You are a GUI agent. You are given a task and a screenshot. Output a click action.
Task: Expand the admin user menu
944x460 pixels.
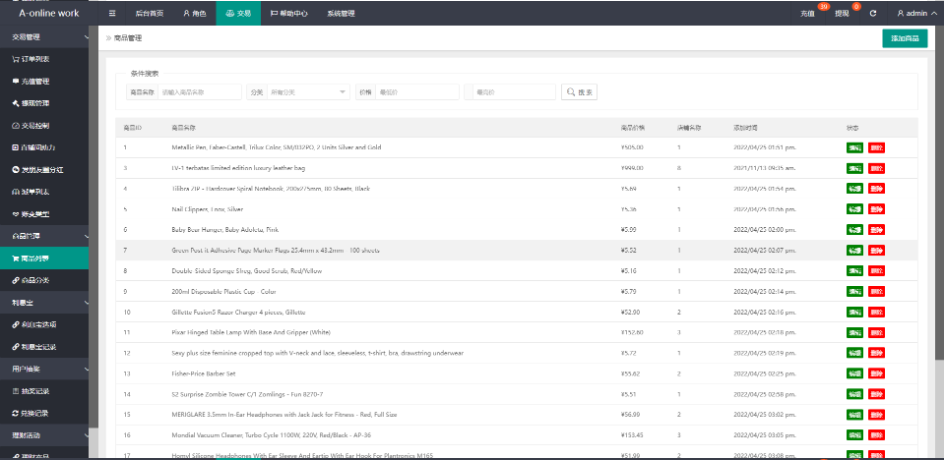click(916, 13)
